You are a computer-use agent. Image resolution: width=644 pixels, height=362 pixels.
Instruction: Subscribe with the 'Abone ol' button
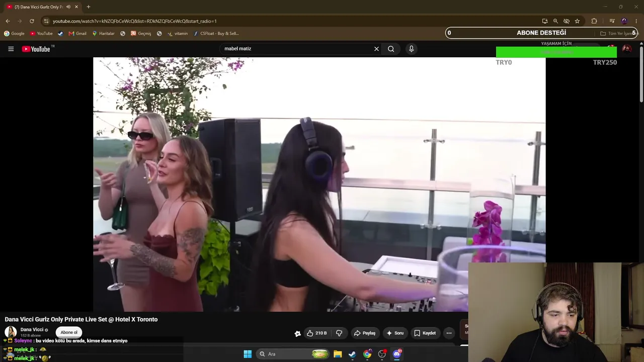coord(69,332)
